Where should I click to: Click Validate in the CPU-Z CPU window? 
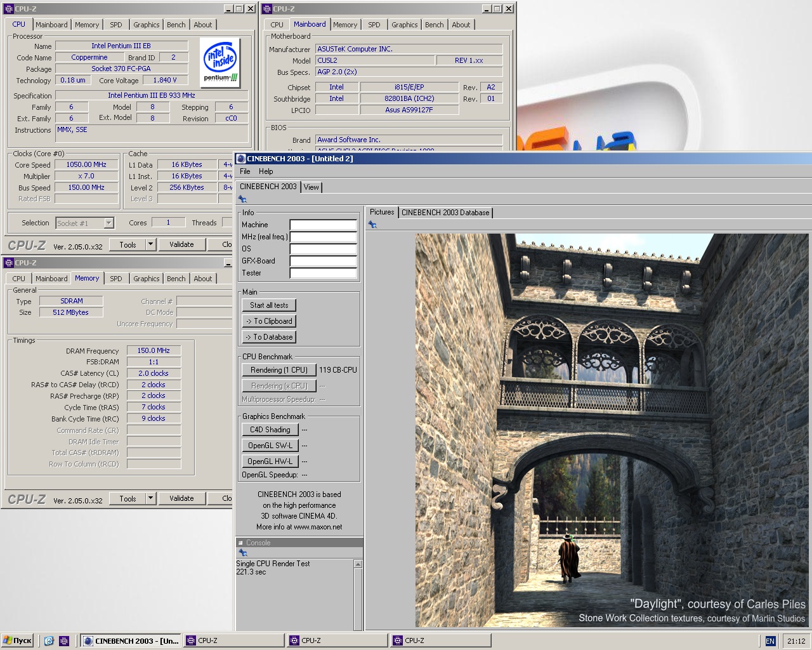181,244
